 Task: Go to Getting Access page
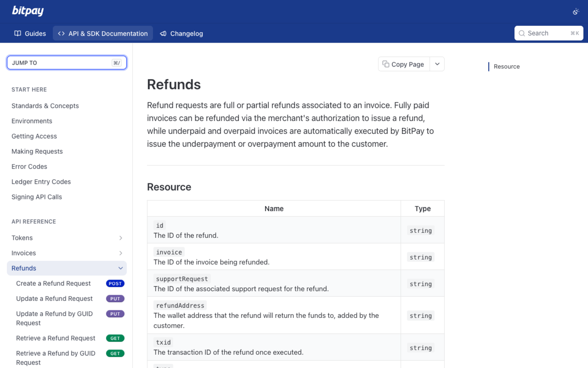(34, 136)
